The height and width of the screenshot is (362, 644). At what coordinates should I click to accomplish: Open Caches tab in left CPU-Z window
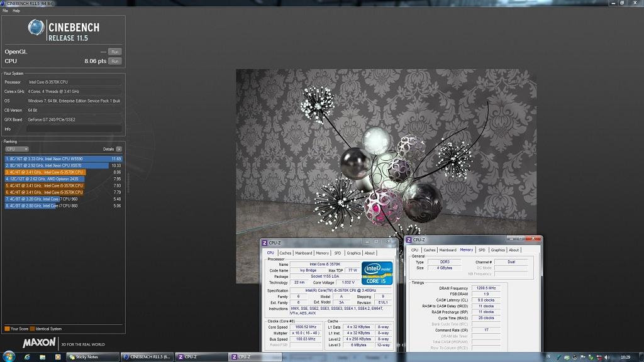[x=285, y=253]
